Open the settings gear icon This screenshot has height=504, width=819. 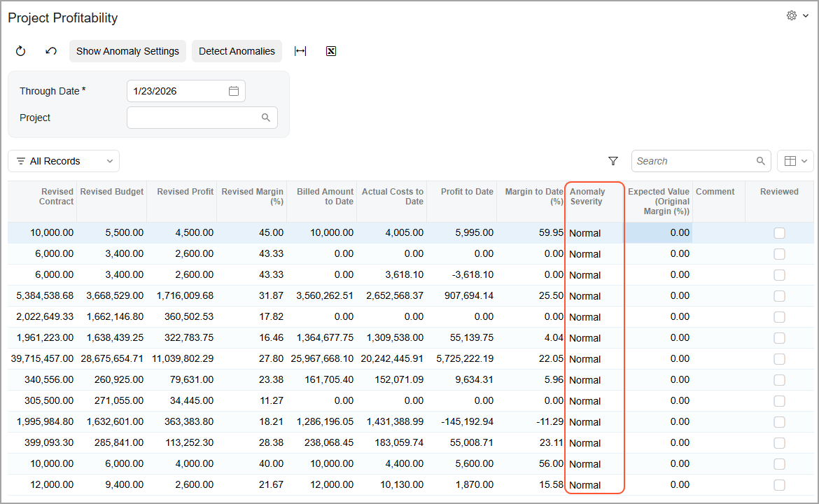coord(792,15)
